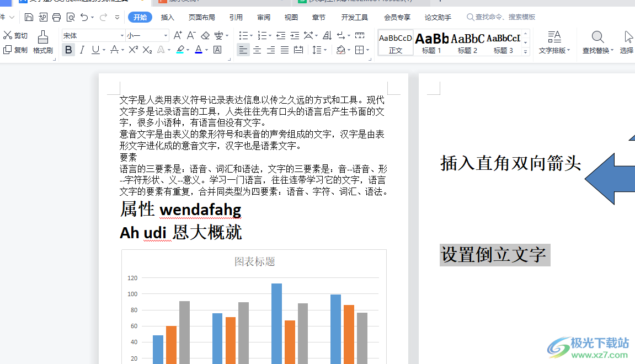This screenshot has height=364, width=635.
Task: Click the Clear Formatting eraser icon
Action: pos(205,36)
